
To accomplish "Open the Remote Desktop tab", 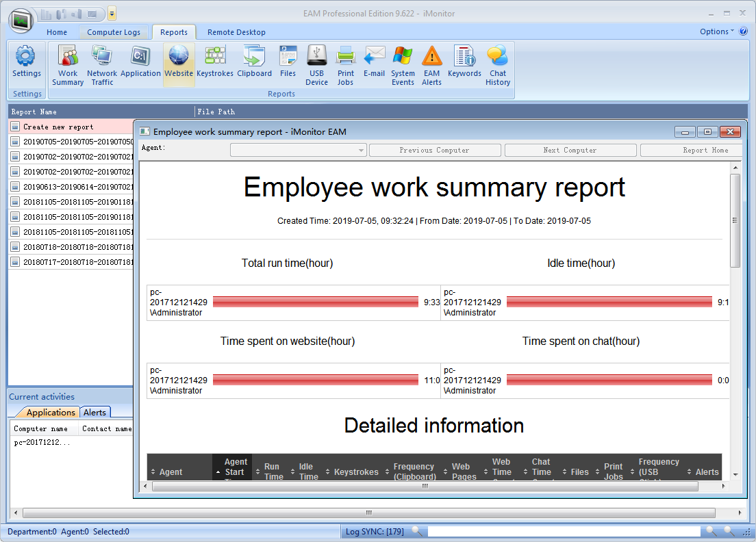I will pos(236,32).
